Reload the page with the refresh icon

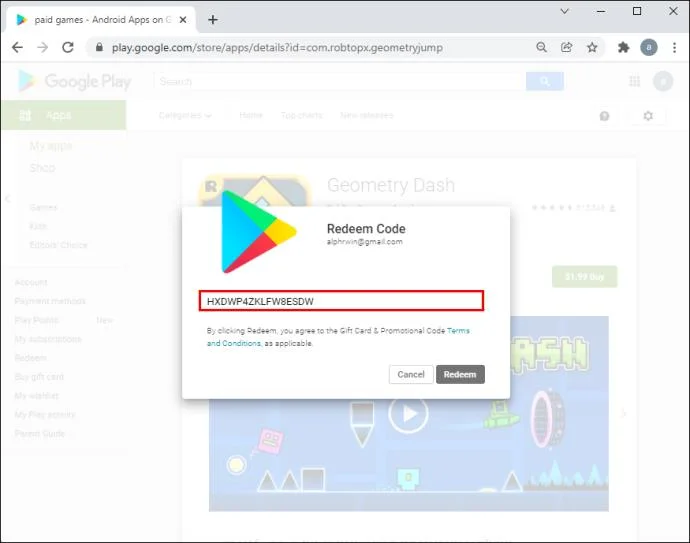coord(68,47)
